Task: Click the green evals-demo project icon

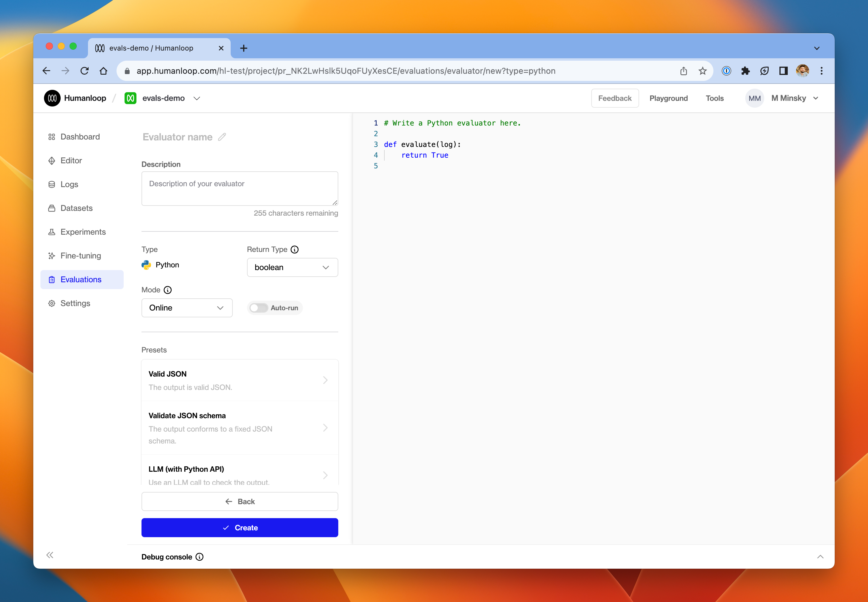Action: [130, 98]
